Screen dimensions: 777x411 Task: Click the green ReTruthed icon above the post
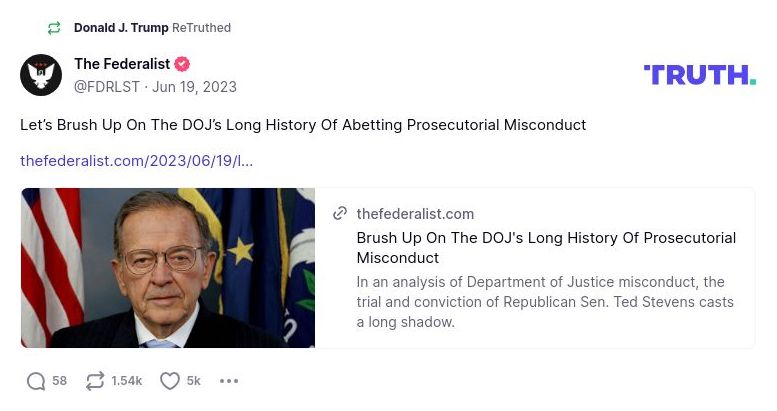pyautogui.click(x=54, y=28)
